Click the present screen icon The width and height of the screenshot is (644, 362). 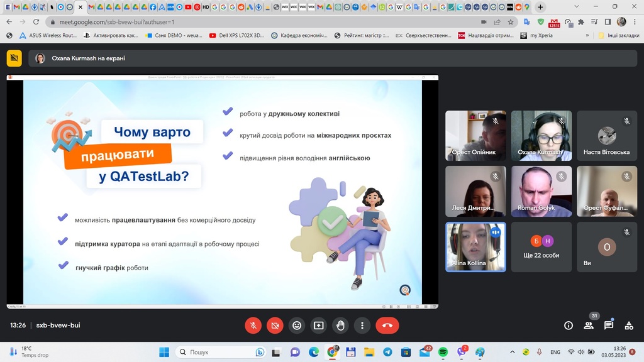point(319,326)
